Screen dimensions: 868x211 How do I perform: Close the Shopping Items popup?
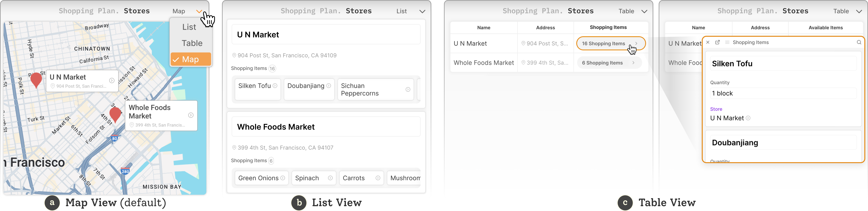[x=708, y=42]
